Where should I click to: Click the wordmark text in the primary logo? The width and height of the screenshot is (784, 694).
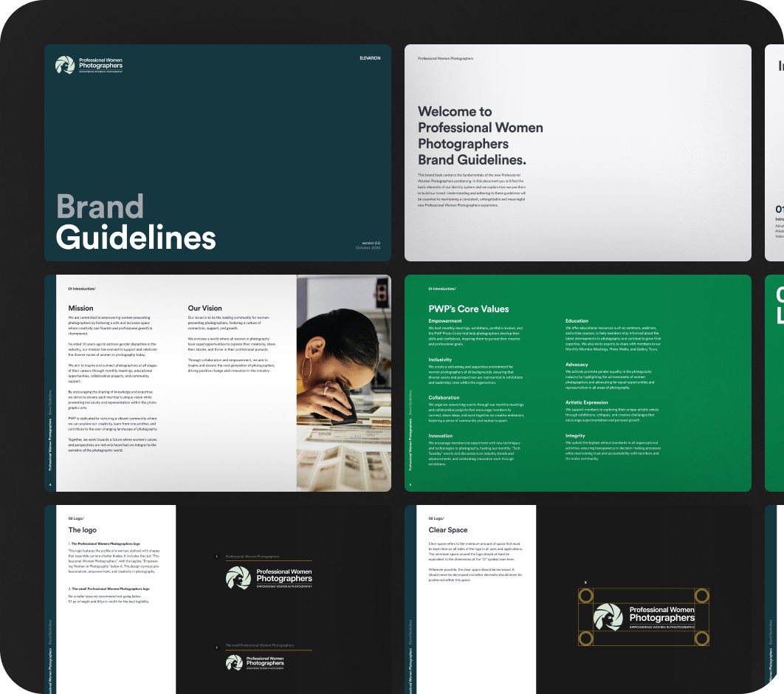[x=284, y=577]
